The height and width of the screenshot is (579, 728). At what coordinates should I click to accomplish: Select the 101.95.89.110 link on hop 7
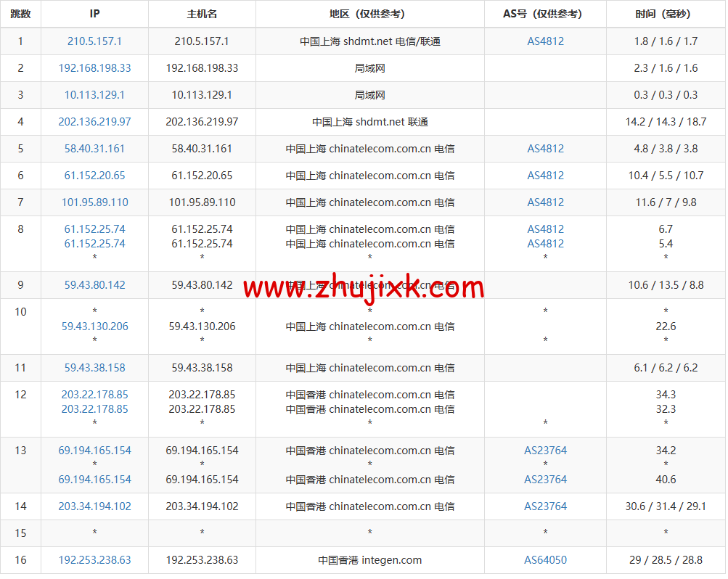point(94,202)
